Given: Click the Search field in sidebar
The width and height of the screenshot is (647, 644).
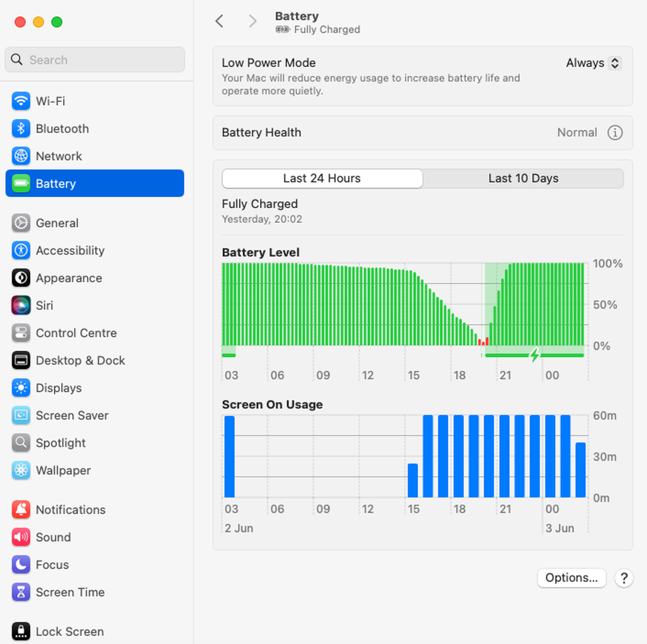Looking at the screenshot, I should tap(95, 60).
